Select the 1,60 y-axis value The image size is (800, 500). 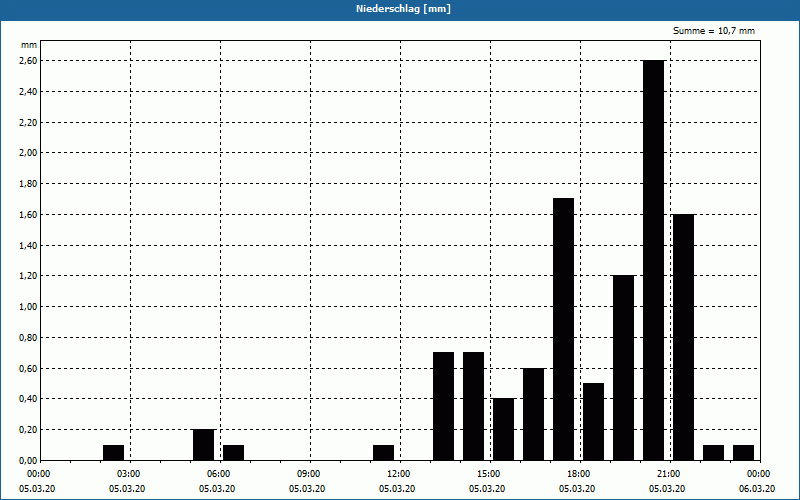29,214
